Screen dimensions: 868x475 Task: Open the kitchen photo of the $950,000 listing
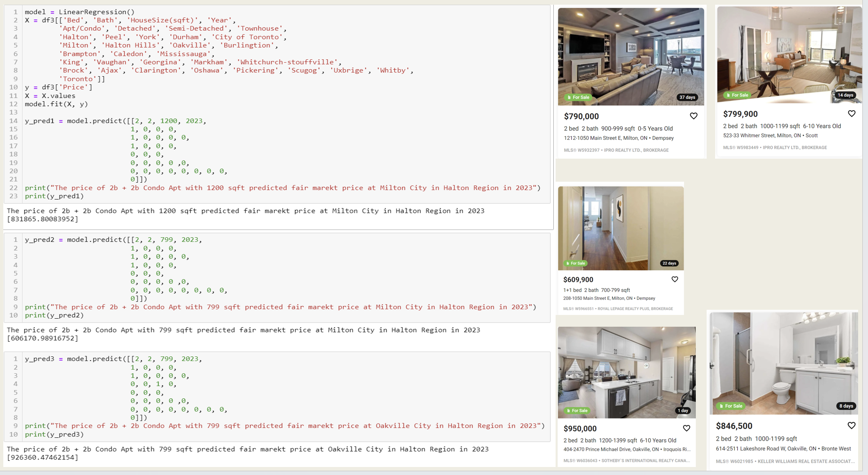pyautogui.click(x=627, y=372)
